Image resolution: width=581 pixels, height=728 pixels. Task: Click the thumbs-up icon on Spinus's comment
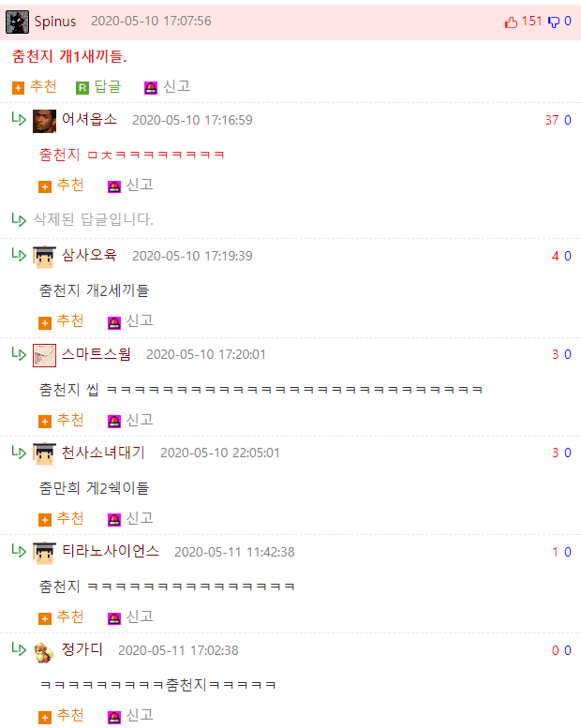coord(511,22)
